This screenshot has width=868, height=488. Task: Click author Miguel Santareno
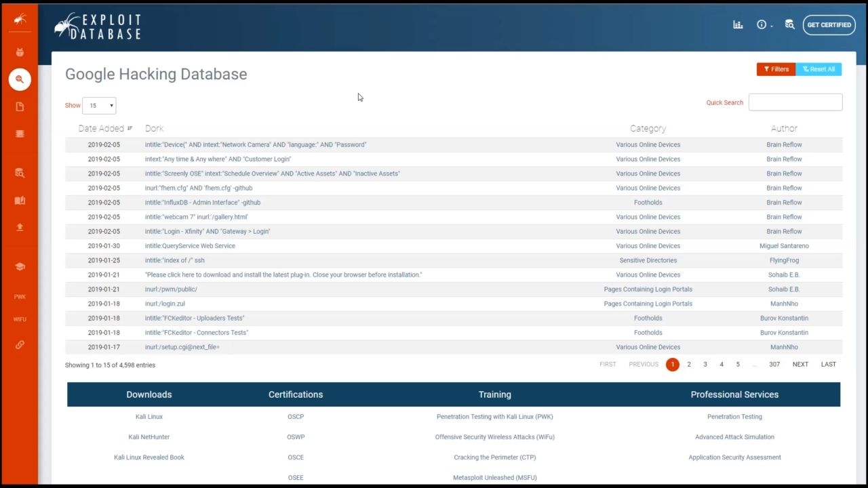coord(784,246)
